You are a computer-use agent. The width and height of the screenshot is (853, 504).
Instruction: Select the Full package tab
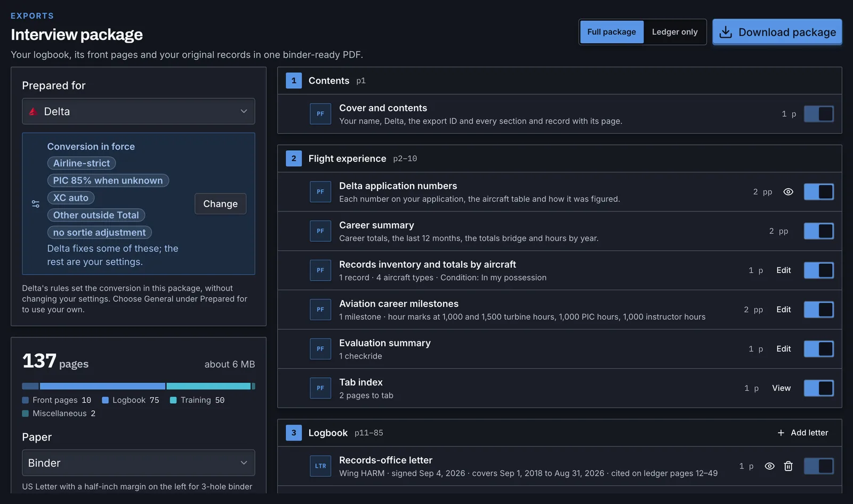(x=611, y=32)
